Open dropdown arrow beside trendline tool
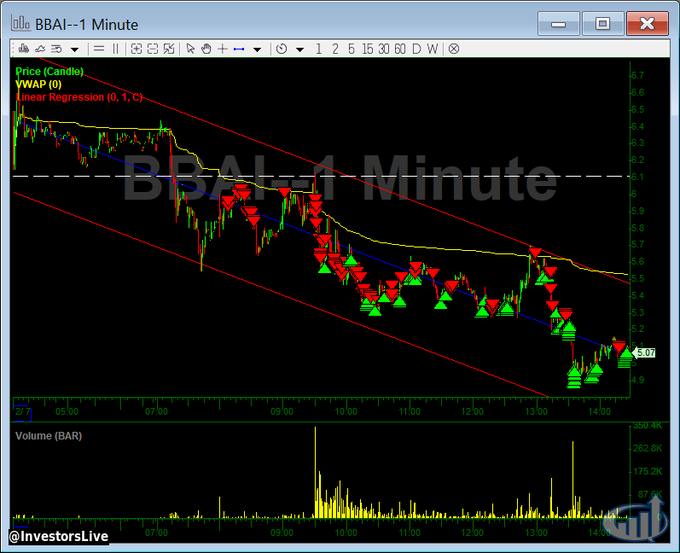Image resolution: width=680 pixels, height=553 pixels. [x=257, y=49]
